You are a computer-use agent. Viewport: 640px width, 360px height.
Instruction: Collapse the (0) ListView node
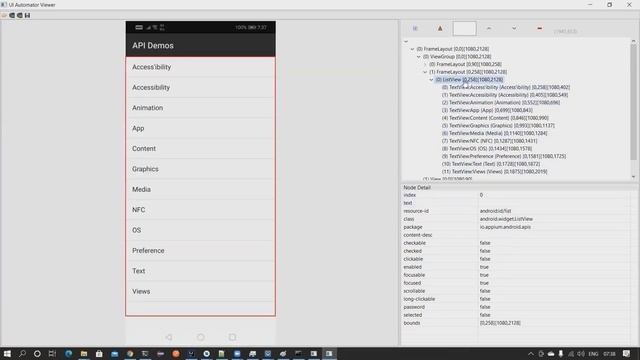[431, 80]
